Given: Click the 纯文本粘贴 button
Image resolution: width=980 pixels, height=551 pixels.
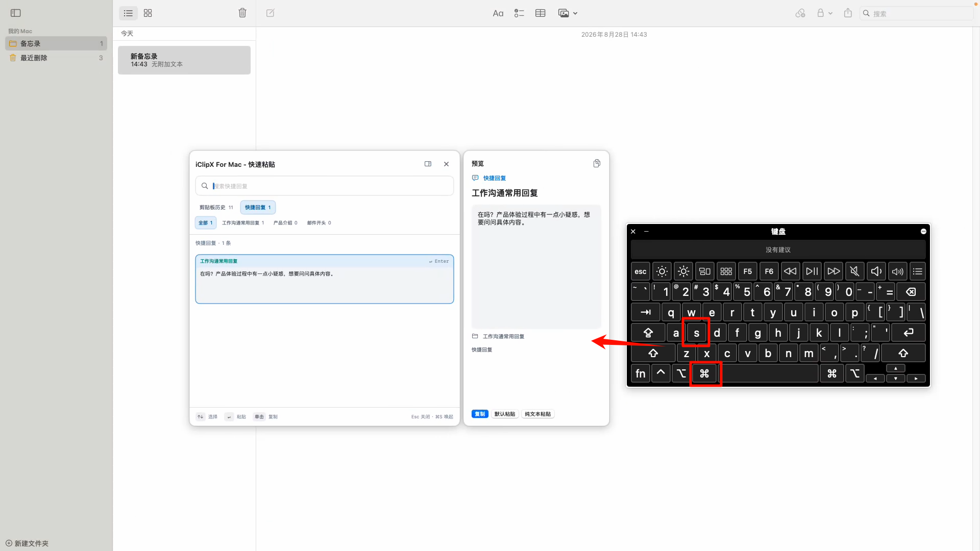Looking at the screenshot, I should point(538,414).
